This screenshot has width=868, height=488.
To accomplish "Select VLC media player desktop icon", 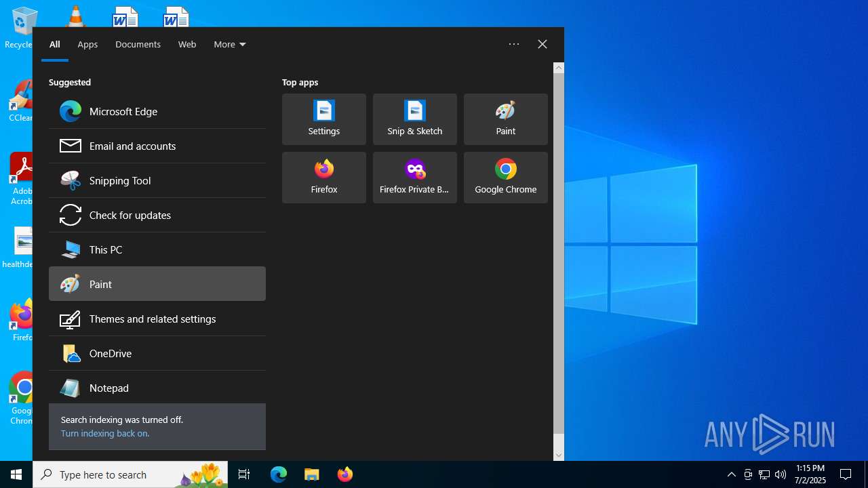I will click(x=75, y=16).
